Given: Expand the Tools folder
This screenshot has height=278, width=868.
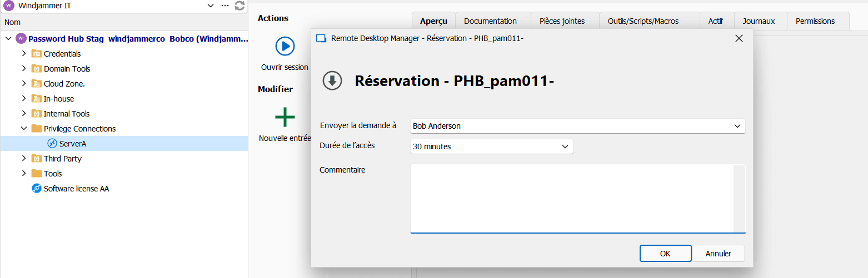Looking at the screenshot, I should coord(23,174).
